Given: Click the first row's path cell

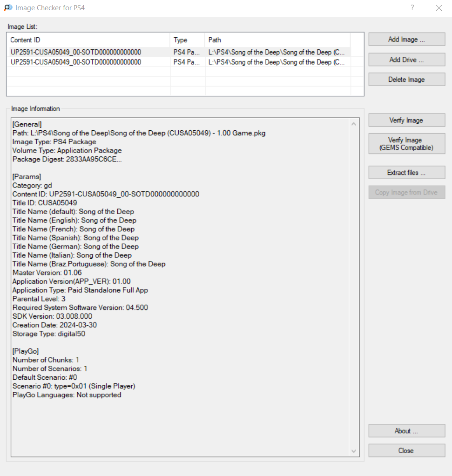Looking at the screenshot, I should pos(277,52).
